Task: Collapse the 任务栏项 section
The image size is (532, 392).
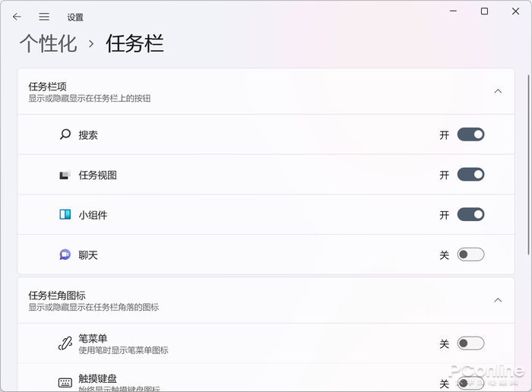Action: pos(498,91)
